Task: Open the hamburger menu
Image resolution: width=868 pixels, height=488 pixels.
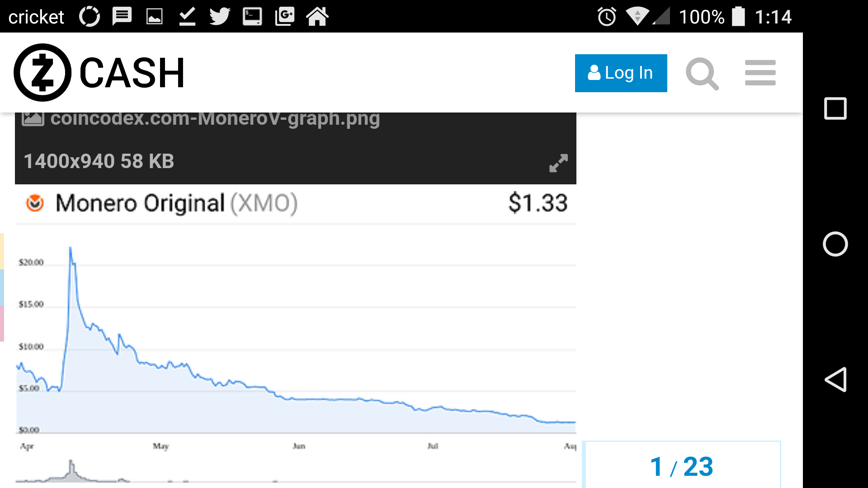Action: click(760, 73)
